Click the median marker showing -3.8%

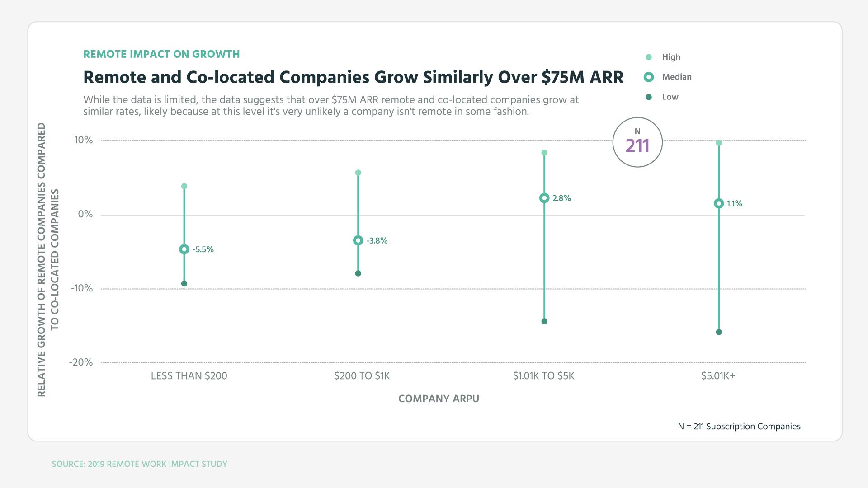(x=358, y=240)
